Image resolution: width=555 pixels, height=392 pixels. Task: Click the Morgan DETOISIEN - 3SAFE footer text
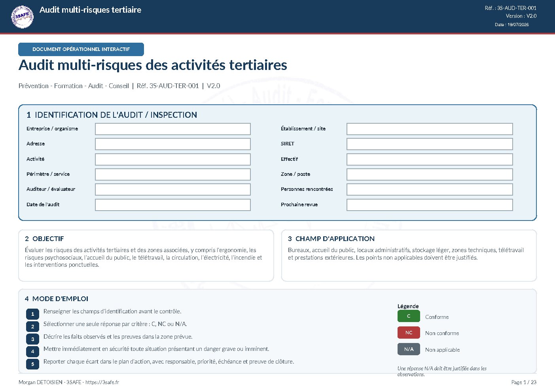pos(50,383)
